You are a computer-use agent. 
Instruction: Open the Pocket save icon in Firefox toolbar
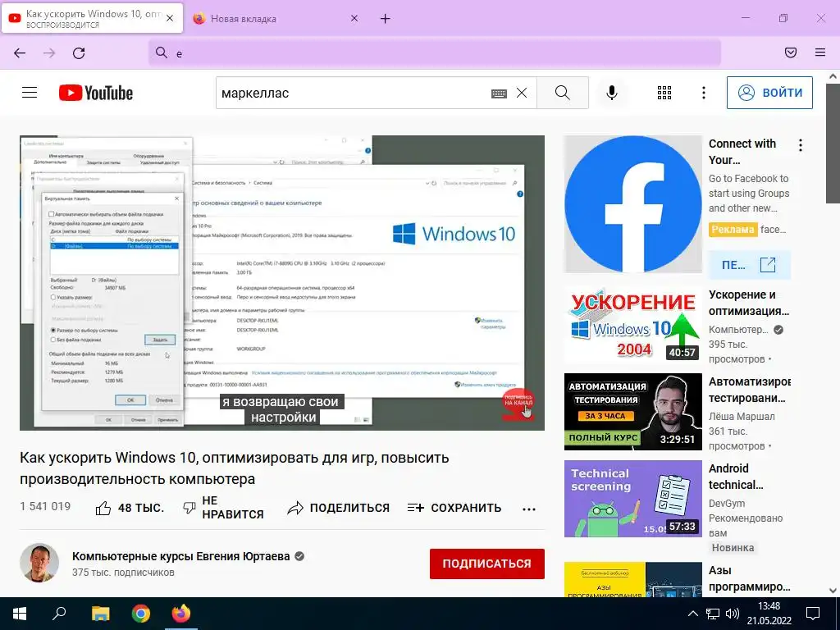pos(791,52)
